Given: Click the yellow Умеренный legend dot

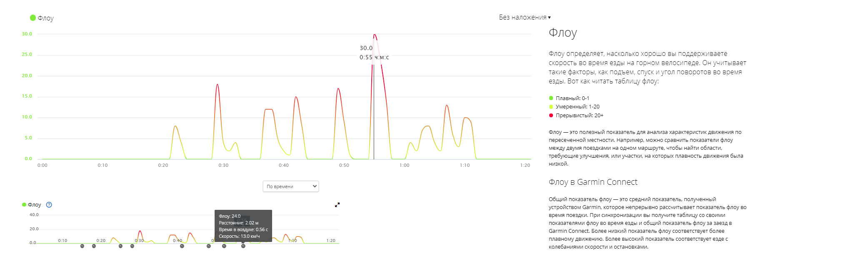Looking at the screenshot, I should tap(551, 107).
